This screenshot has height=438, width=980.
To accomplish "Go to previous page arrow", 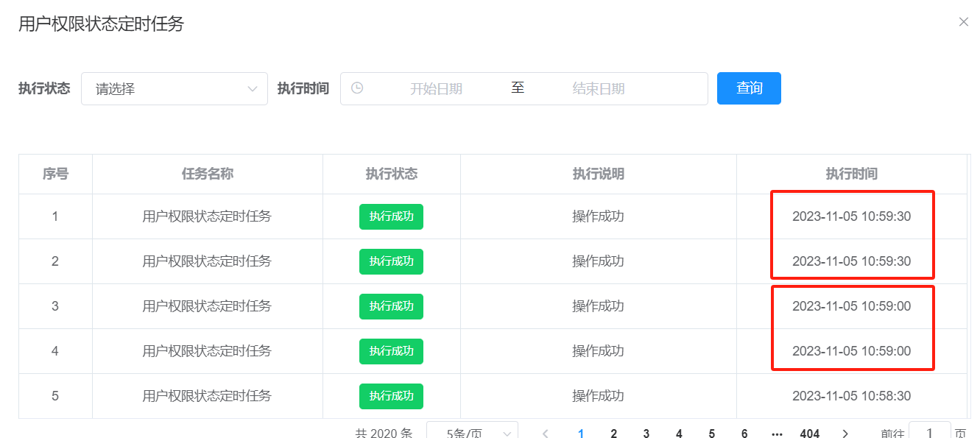I will [x=546, y=434].
